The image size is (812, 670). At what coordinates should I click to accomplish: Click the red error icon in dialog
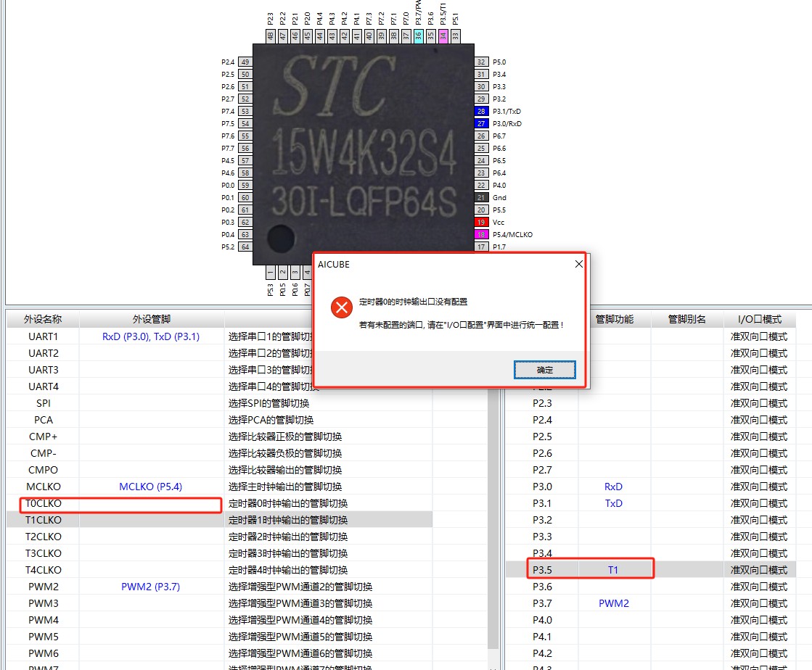tap(342, 307)
